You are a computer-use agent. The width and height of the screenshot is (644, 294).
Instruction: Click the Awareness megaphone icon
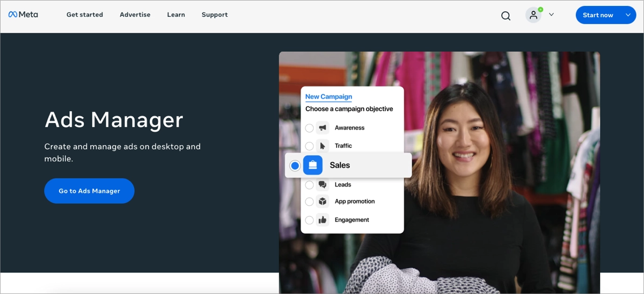pyautogui.click(x=323, y=128)
